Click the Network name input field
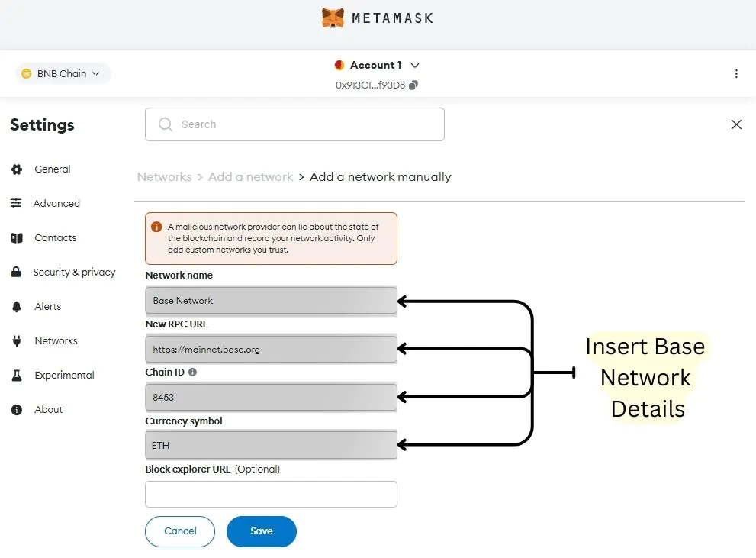This screenshot has height=558, width=756. [271, 301]
